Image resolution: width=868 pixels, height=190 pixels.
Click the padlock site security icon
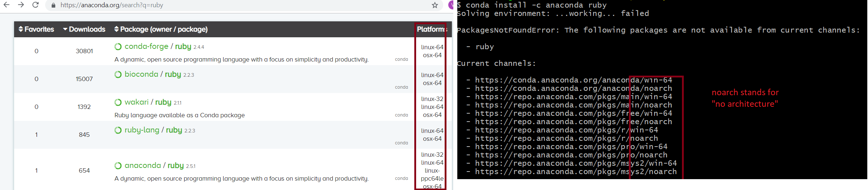click(x=53, y=5)
